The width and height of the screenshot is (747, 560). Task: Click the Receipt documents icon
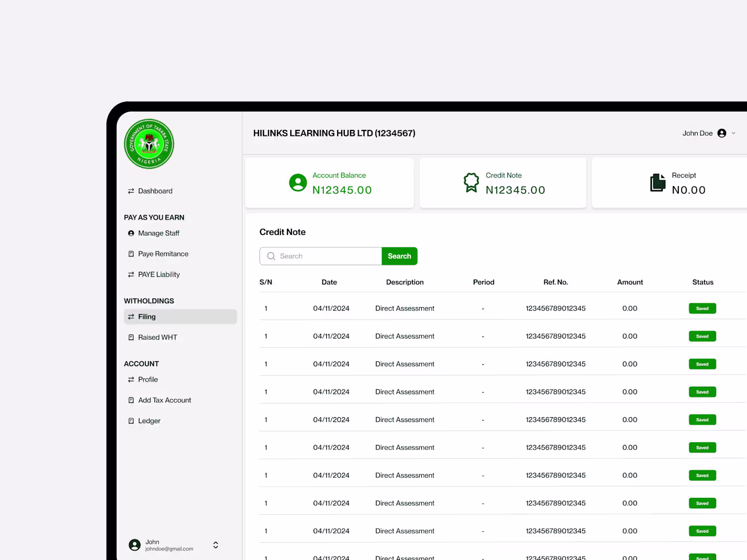(658, 183)
